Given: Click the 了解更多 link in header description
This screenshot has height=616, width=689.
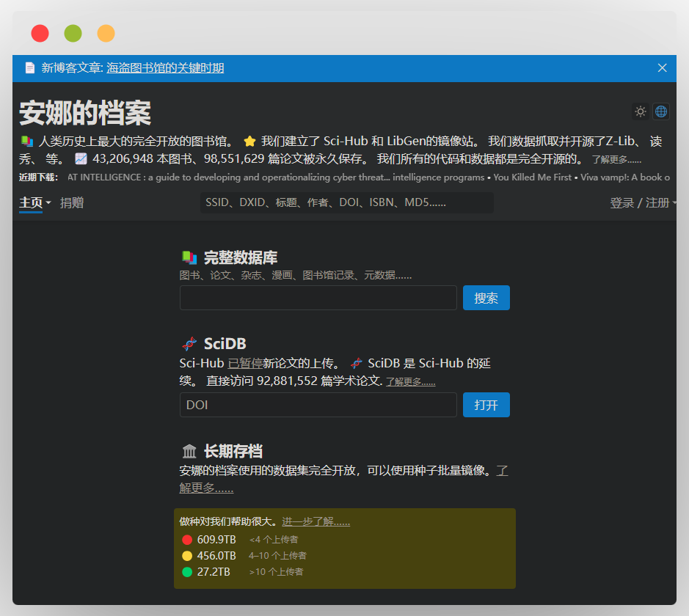Looking at the screenshot, I should [x=616, y=160].
